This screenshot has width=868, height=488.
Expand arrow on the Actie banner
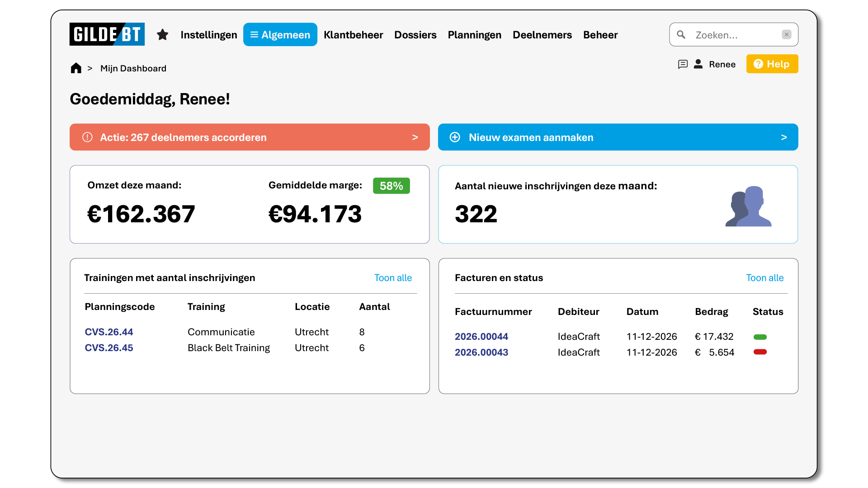tap(415, 137)
